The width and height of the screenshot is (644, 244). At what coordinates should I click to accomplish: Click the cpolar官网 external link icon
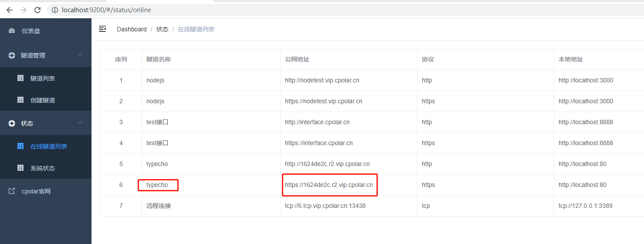(x=12, y=191)
